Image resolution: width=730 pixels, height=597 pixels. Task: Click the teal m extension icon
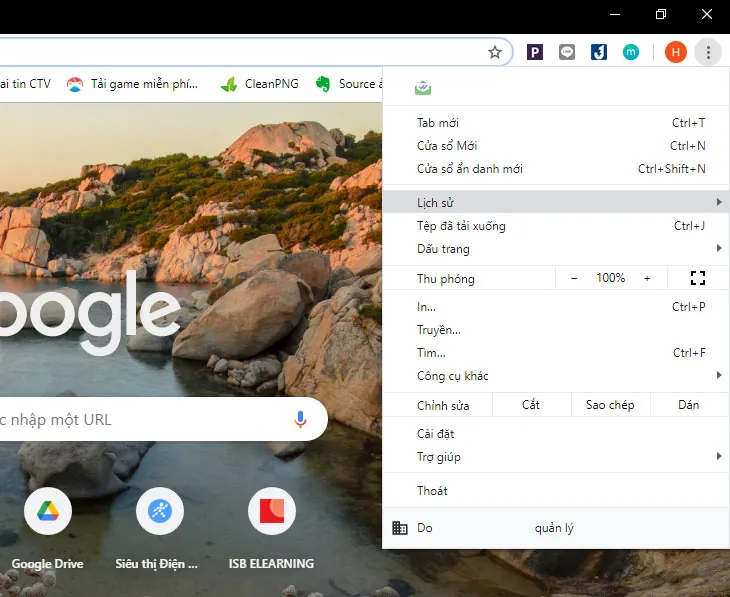(630, 52)
